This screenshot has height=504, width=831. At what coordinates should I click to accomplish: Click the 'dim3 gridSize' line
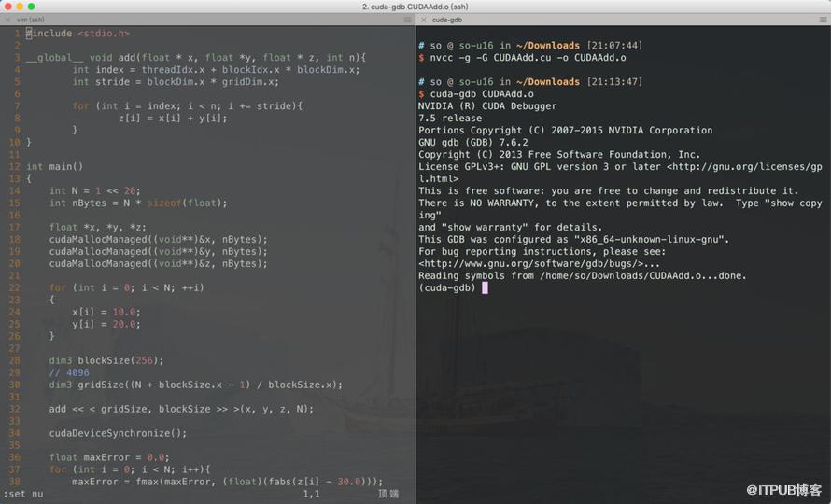point(196,385)
